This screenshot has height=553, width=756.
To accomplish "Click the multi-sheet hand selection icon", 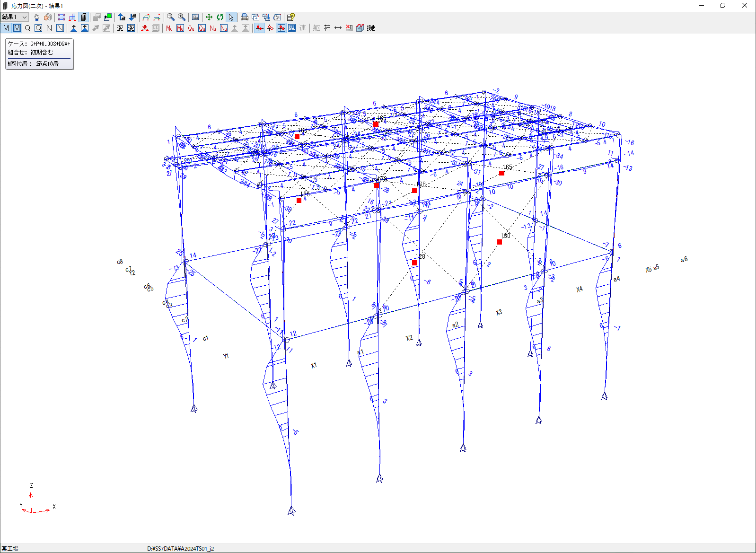I will (x=47, y=17).
